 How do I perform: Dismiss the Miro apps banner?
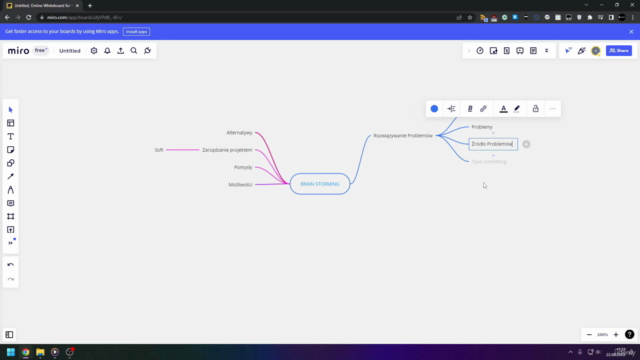point(631,31)
